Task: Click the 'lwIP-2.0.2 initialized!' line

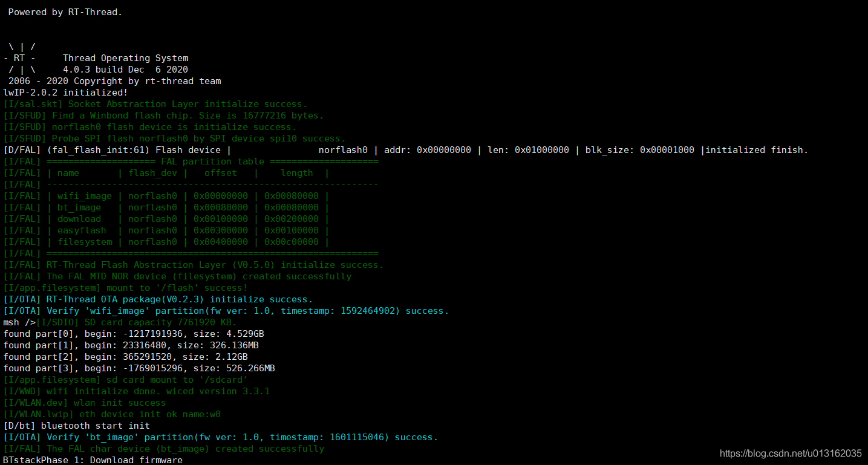Action: [x=65, y=93]
